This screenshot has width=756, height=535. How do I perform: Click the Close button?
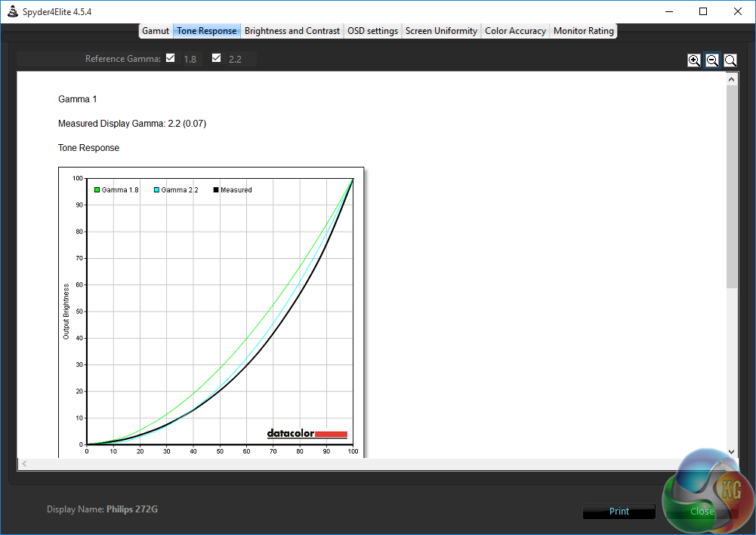coord(702,512)
